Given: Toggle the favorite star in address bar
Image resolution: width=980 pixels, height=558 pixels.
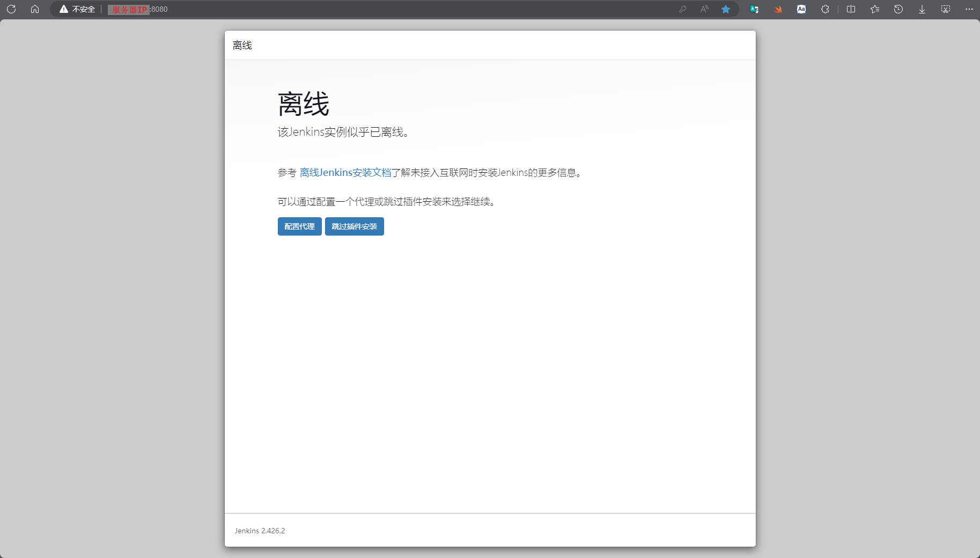Looking at the screenshot, I should [726, 9].
